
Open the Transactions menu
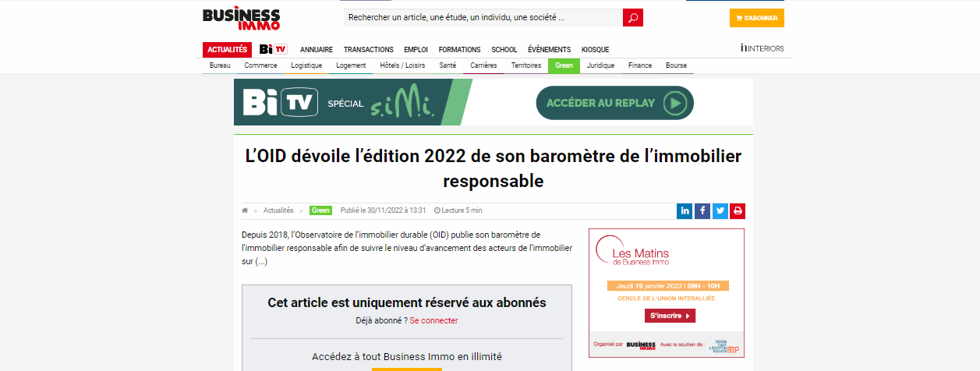pyautogui.click(x=369, y=50)
